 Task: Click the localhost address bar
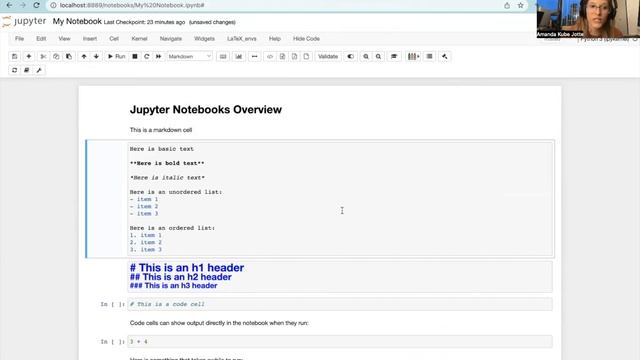pyautogui.click(x=278, y=5)
